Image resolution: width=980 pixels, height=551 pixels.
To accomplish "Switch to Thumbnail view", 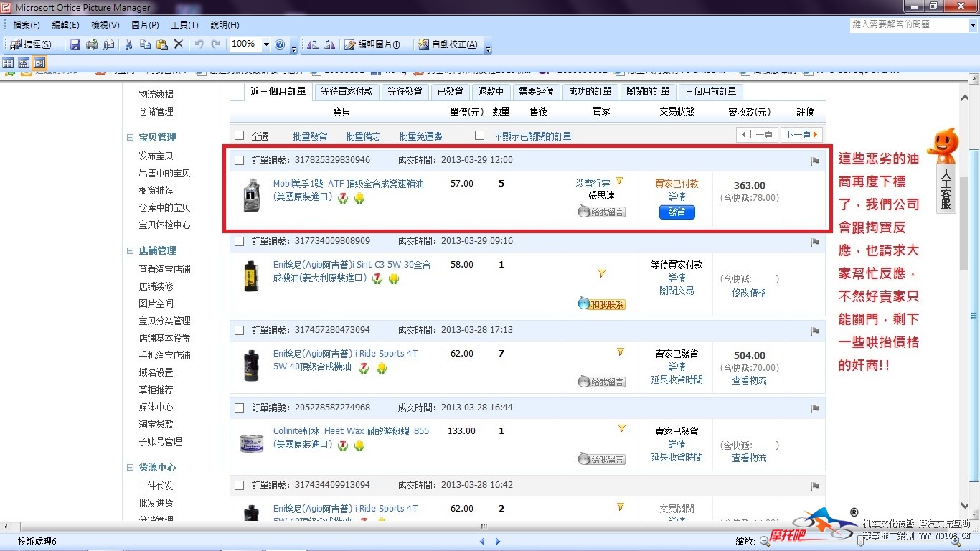I will click(9, 63).
